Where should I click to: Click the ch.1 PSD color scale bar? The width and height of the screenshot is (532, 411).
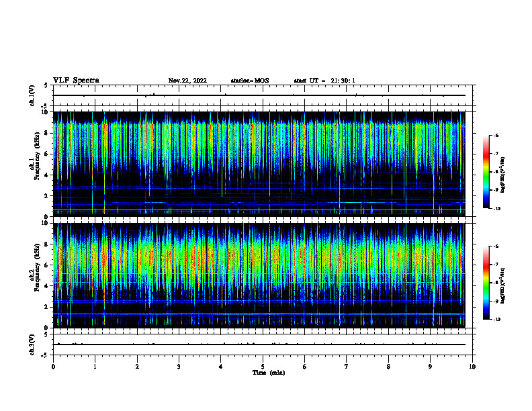tap(486, 172)
